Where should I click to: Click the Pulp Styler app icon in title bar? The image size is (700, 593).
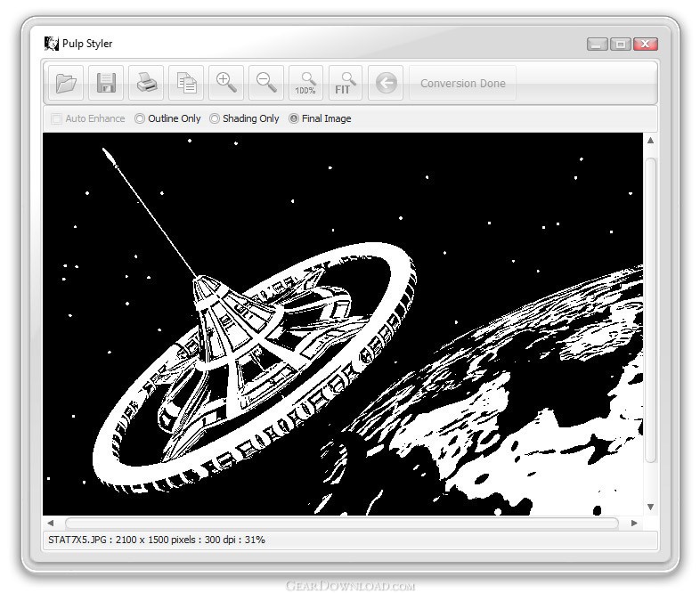click(52, 44)
